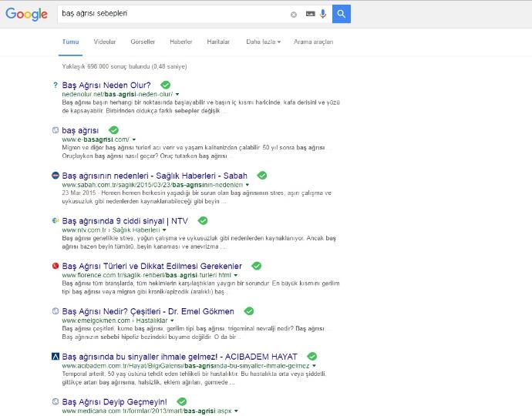532x416 pixels.
Task: Click green checkmark next to Dr. Emel Gökmen title
Action: [x=249, y=311]
